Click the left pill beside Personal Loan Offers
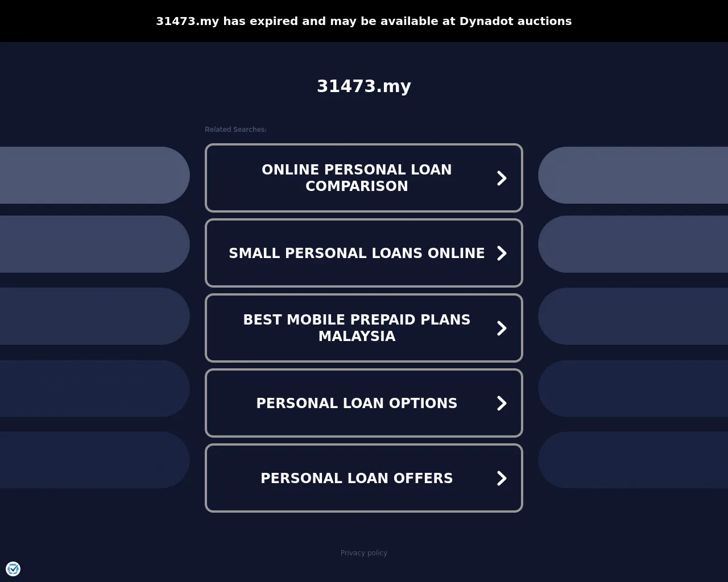The width and height of the screenshot is (728, 582). coord(95,460)
